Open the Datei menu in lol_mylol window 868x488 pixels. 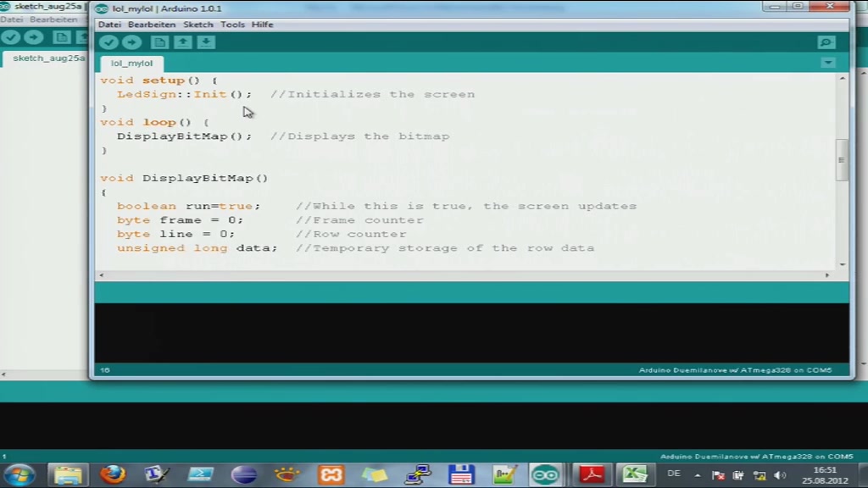point(109,25)
